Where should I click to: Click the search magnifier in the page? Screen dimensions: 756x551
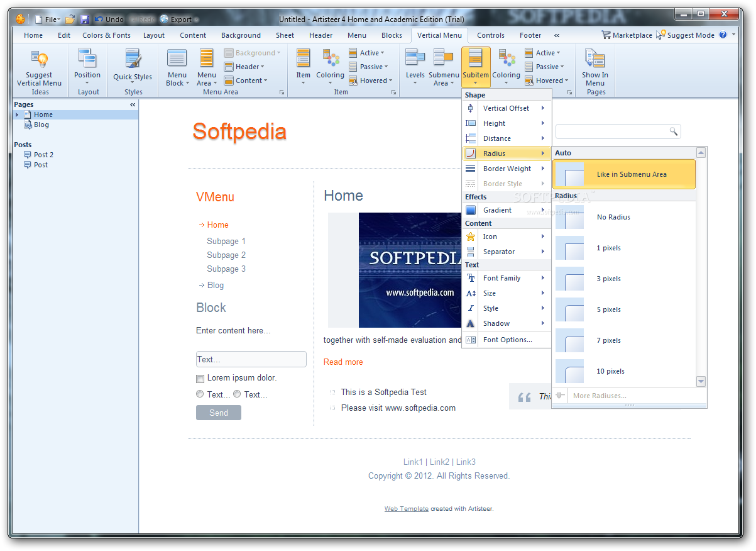coord(673,131)
